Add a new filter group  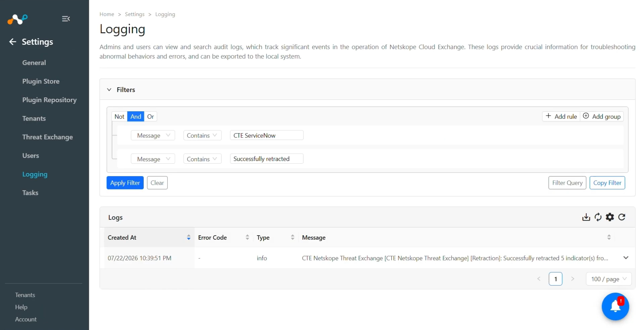(602, 117)
